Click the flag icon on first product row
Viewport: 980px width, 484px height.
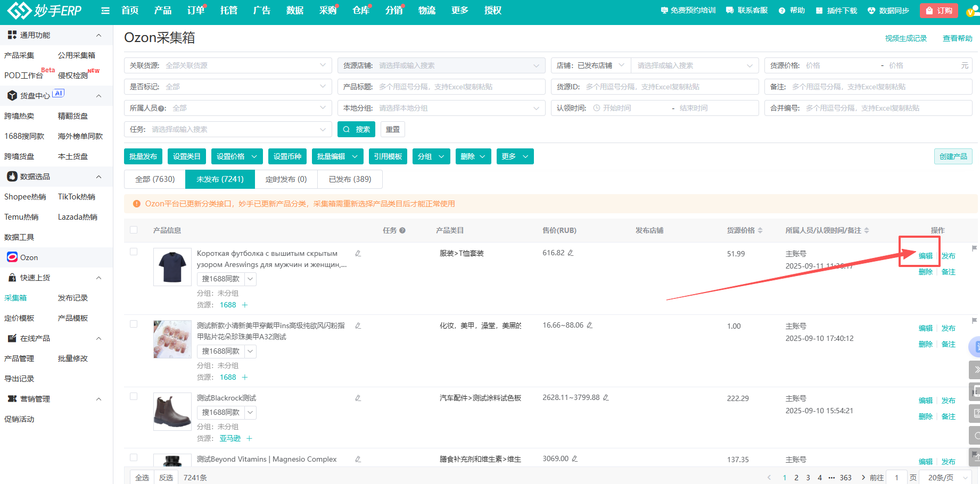pos(974,248)
